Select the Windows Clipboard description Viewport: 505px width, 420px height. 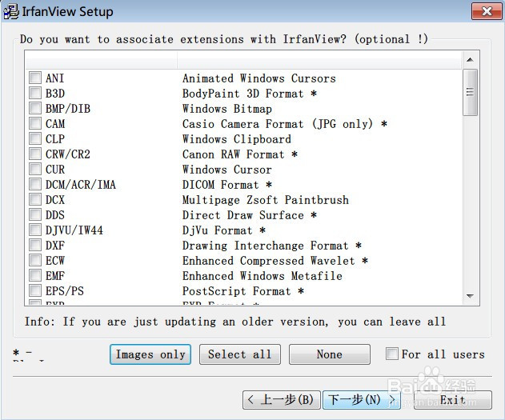[x=237, y=139]
